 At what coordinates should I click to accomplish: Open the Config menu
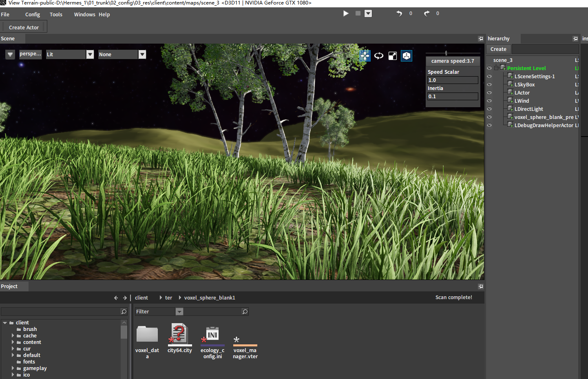click(33, 15)
